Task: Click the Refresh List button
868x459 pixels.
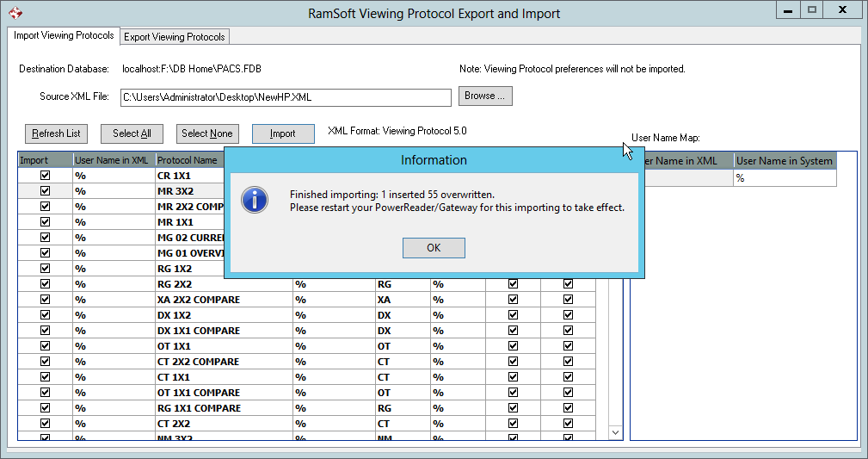Action: [x=56, y=133]
